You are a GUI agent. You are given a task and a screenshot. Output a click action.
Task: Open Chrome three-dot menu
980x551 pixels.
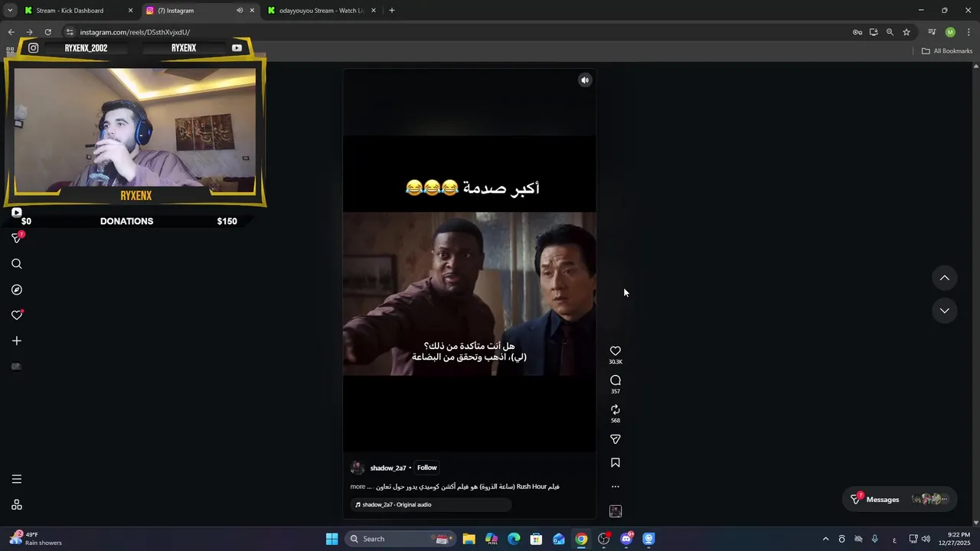969,32
